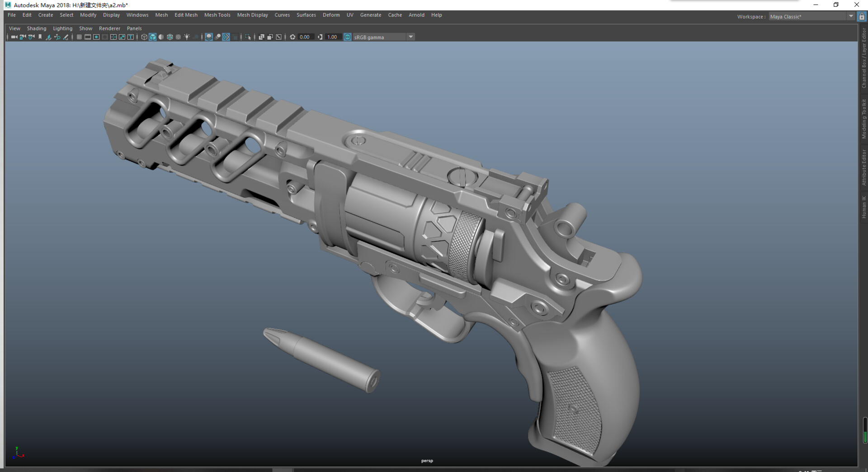Screen dimensions: 868x472
Task: Click the persp camera label in viewport
Action: pos(426,461)
